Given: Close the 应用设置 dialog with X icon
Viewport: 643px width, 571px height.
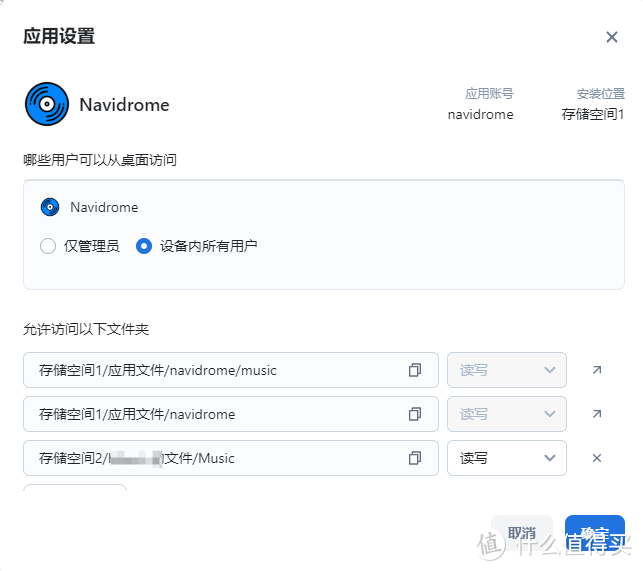Looking at the screenshot, I should tap(611, 37).
